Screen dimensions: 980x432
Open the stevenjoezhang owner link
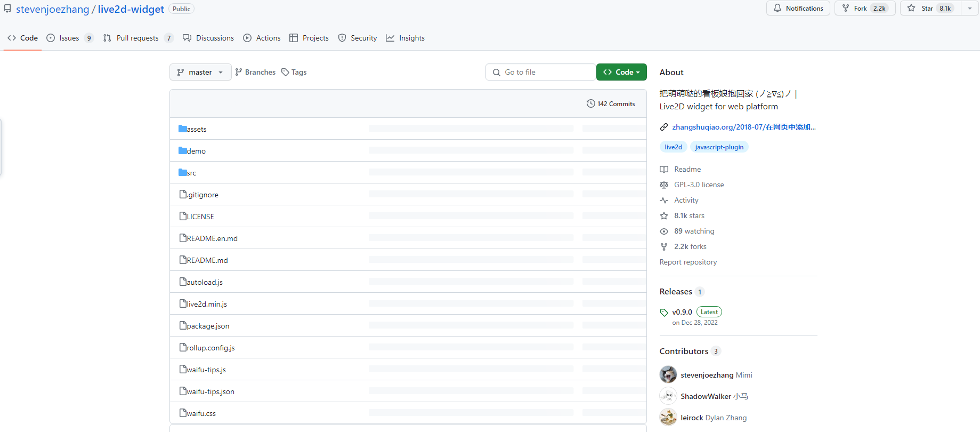tap(53, 9)
